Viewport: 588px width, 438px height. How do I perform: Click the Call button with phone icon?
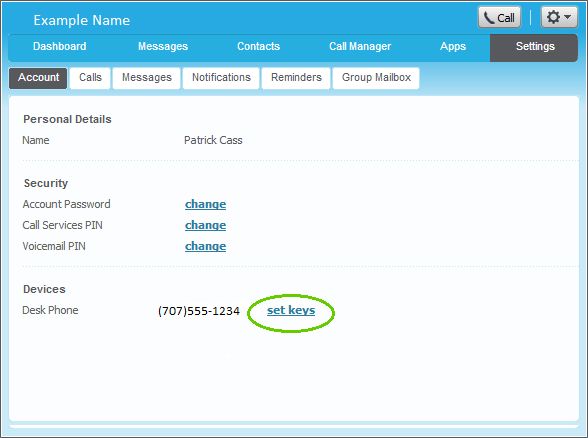click(499, 17)
